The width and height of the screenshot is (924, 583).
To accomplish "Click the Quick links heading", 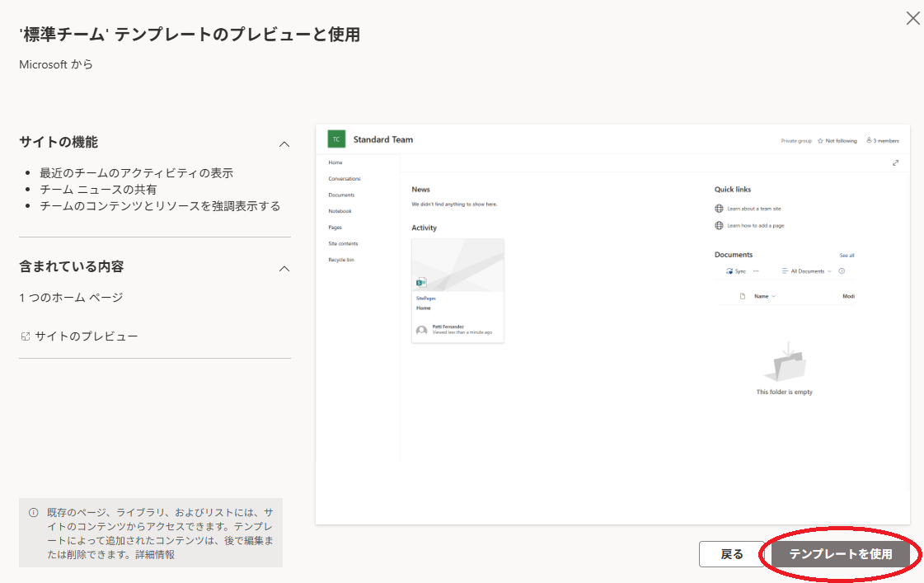I will [733, 190].
